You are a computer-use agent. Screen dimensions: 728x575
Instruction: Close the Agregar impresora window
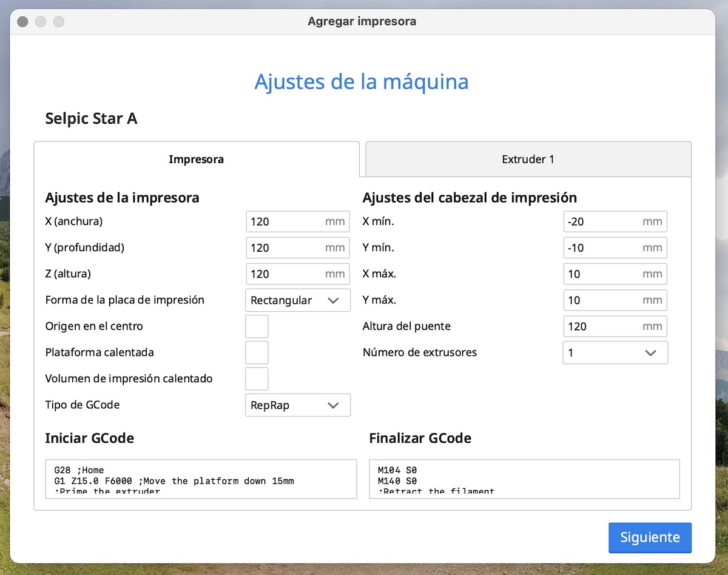[22, 22]
